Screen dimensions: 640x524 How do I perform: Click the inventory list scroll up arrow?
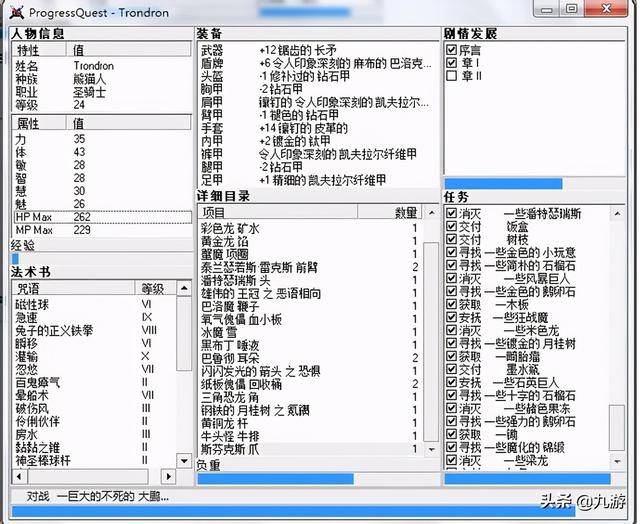coord(431,213)
